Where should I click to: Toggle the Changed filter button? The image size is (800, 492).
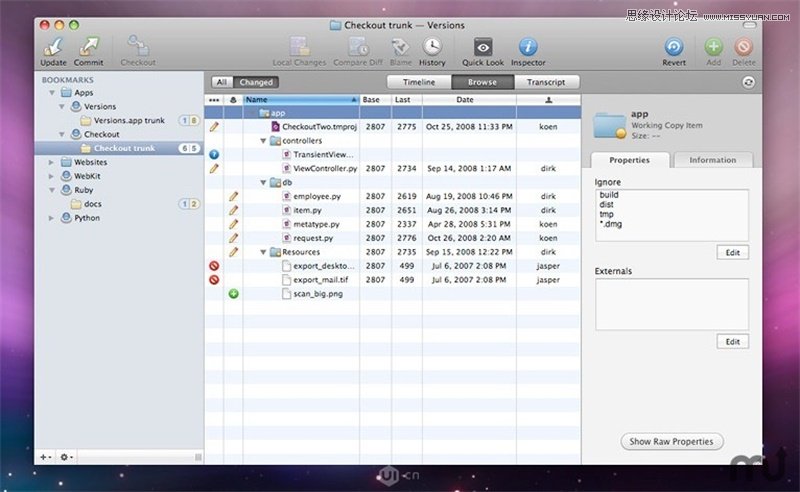coord(255,82)
